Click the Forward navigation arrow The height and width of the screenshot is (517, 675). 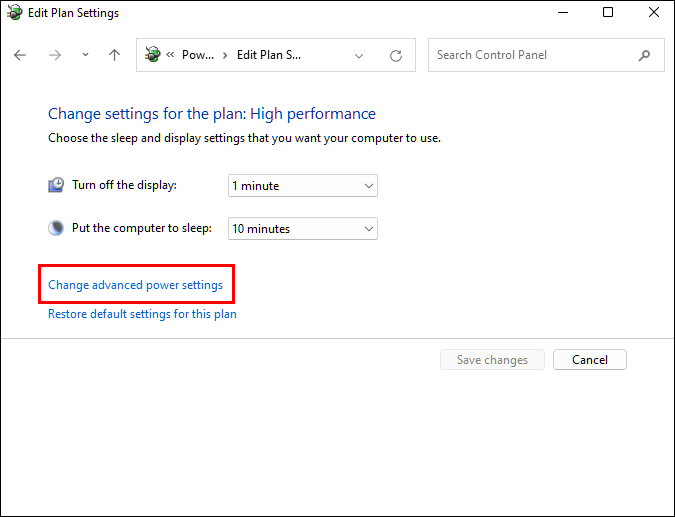(x=54, y=56)
